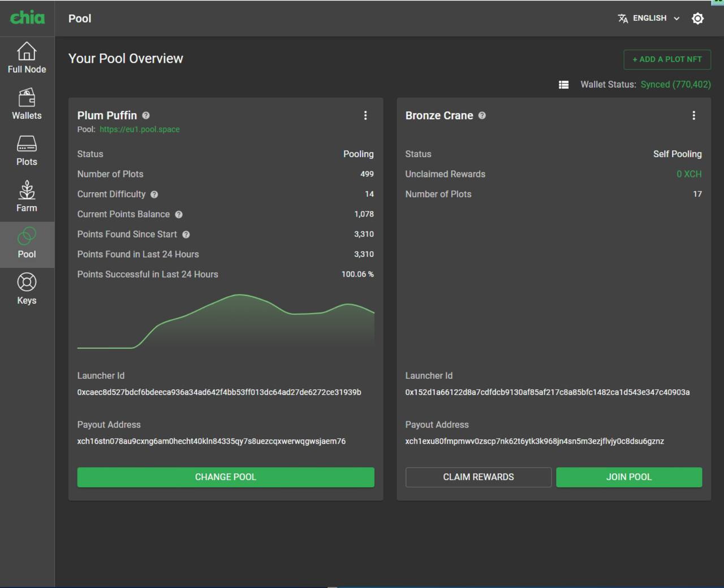Open the eu1.pool.space pool link

140,129
